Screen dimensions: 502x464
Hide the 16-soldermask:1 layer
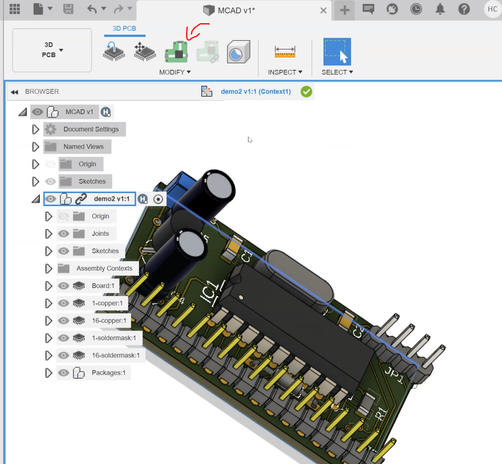[x=64, y=355]
